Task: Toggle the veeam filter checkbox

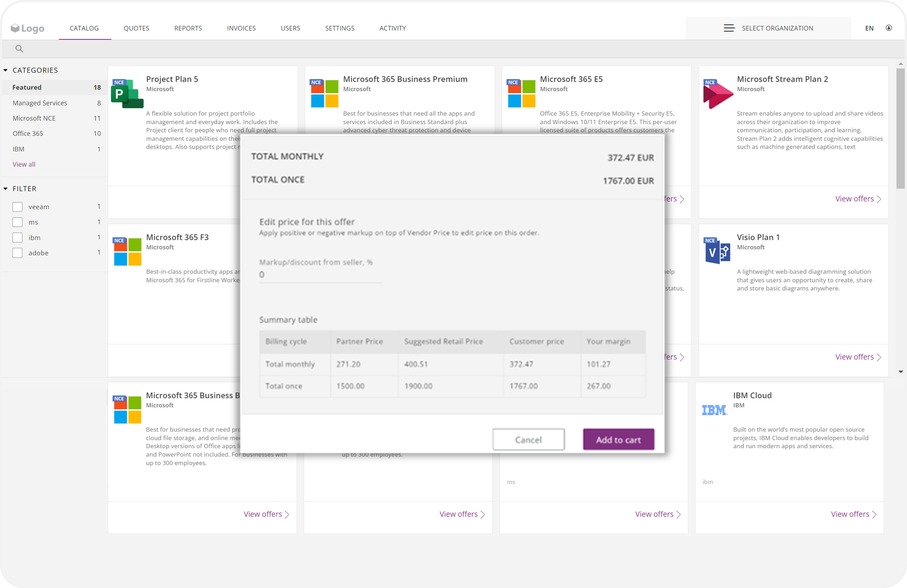Action: coord(18,207)
